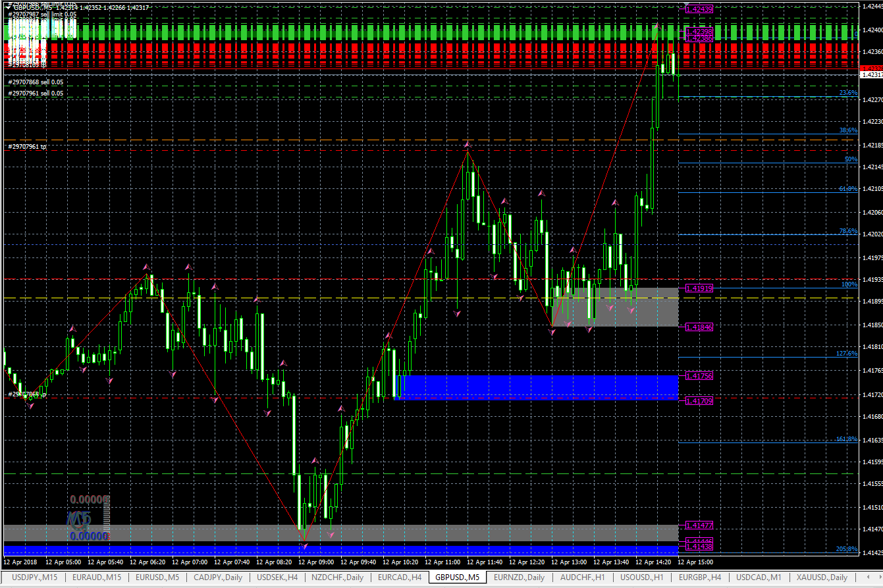Click the #29707961 tp level label
Viewport: 883px width, 588px height.
(x=27, y=146)
